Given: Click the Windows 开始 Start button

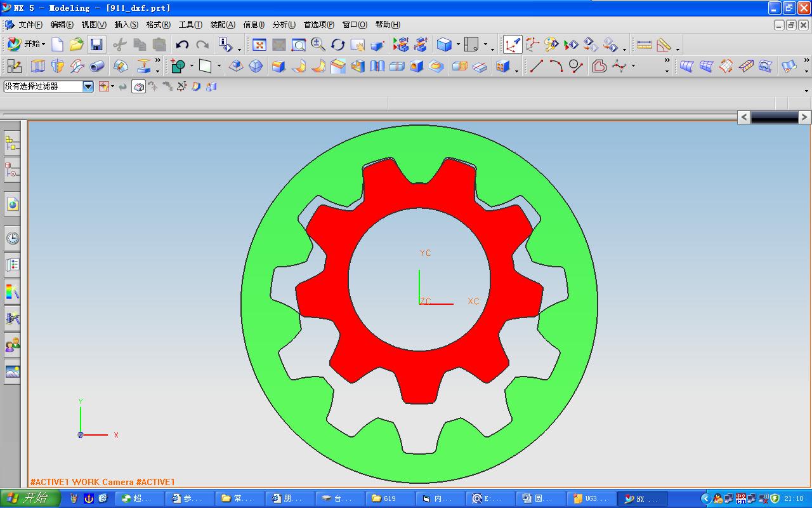Looking at the screenshot, I should coord(30,498).
